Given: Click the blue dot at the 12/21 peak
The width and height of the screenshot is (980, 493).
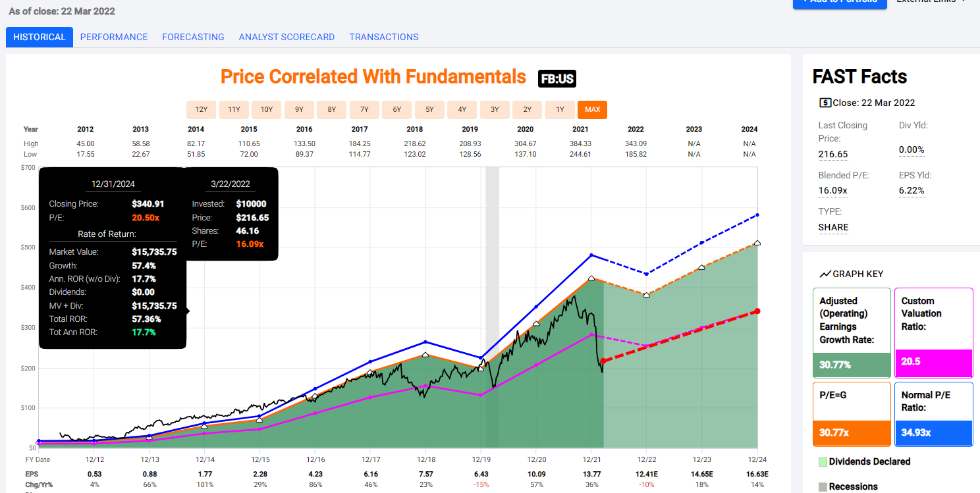Looking at the screenshot, I should click(x=591, y=255).
